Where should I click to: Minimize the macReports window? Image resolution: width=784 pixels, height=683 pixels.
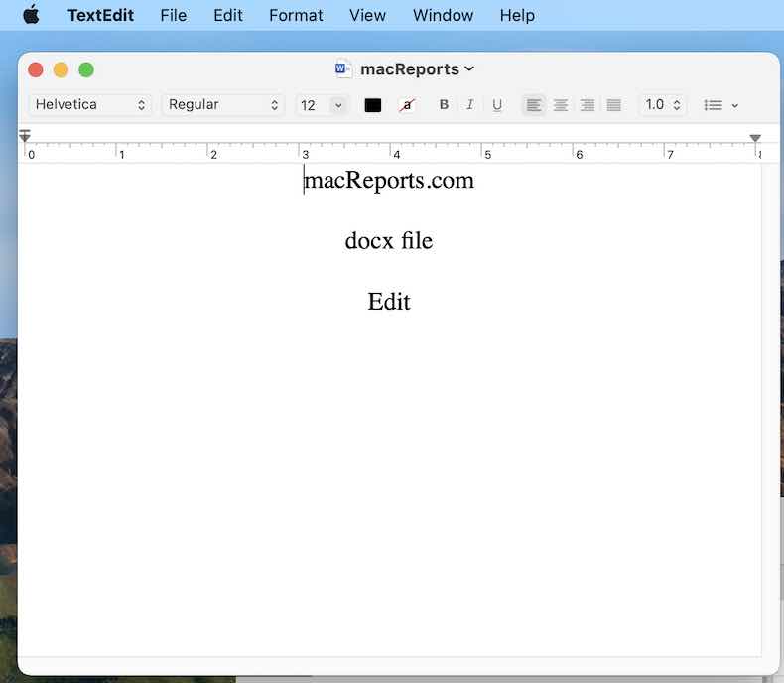point(61,69)
